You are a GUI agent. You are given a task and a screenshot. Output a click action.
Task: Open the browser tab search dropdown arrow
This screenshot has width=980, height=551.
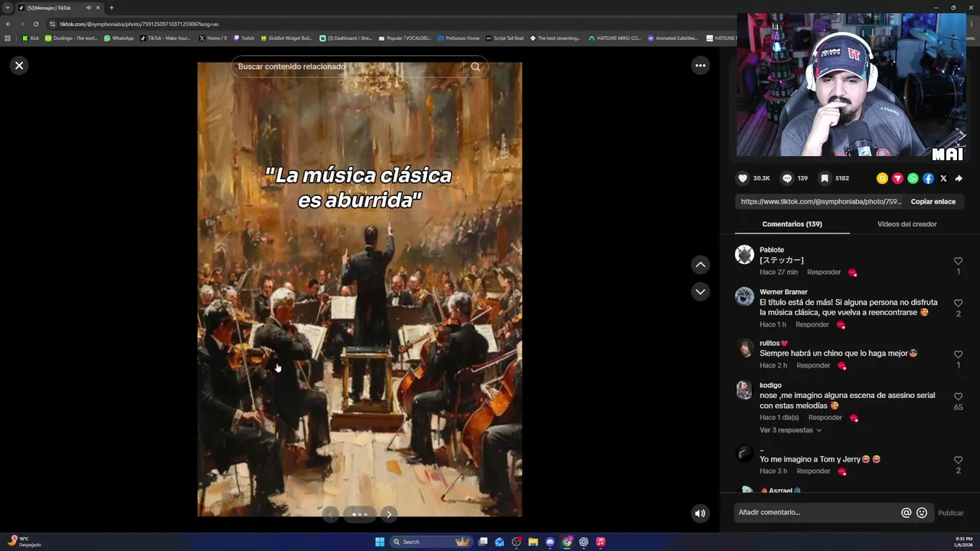click(x=8, y=8)
